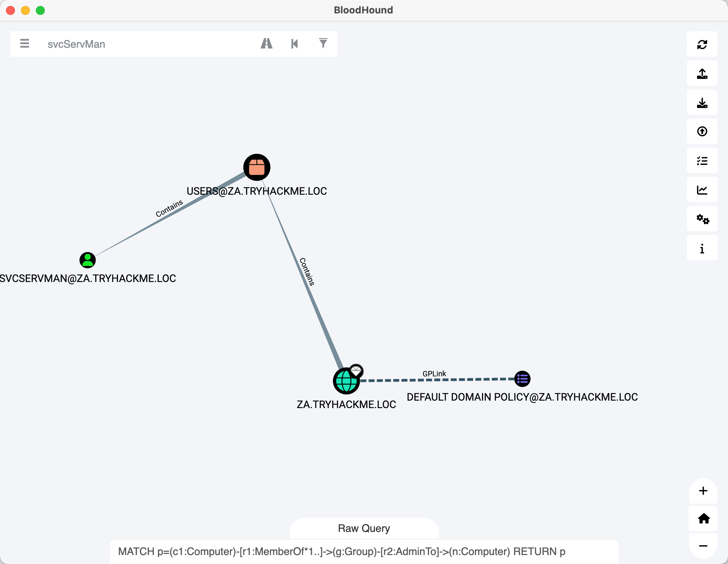Open the settings gears icon
Viewport: 728px width, 564px height.
pos(702,219)
